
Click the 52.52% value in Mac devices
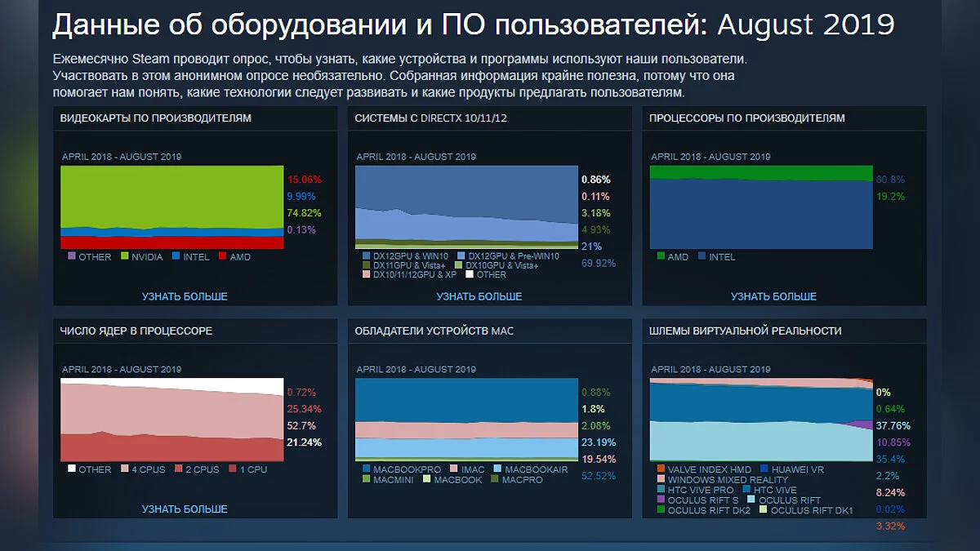(599, 476)
